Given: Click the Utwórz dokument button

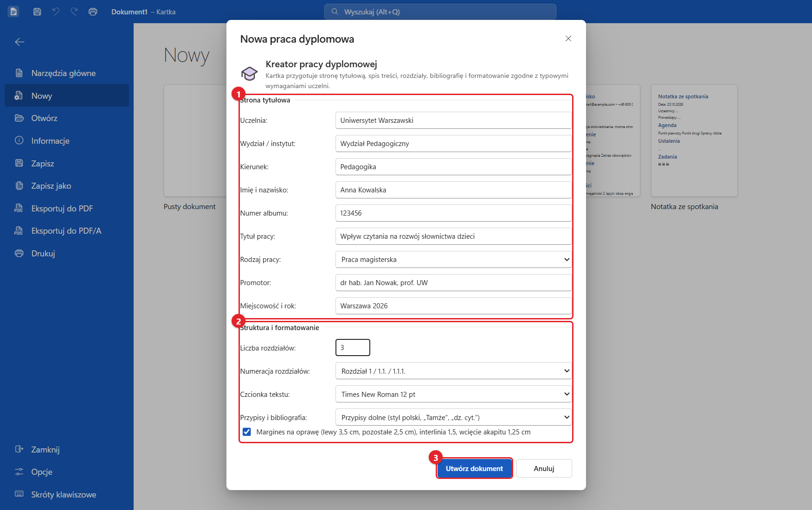Looking at the screenshot, I should tap(474, 468).
